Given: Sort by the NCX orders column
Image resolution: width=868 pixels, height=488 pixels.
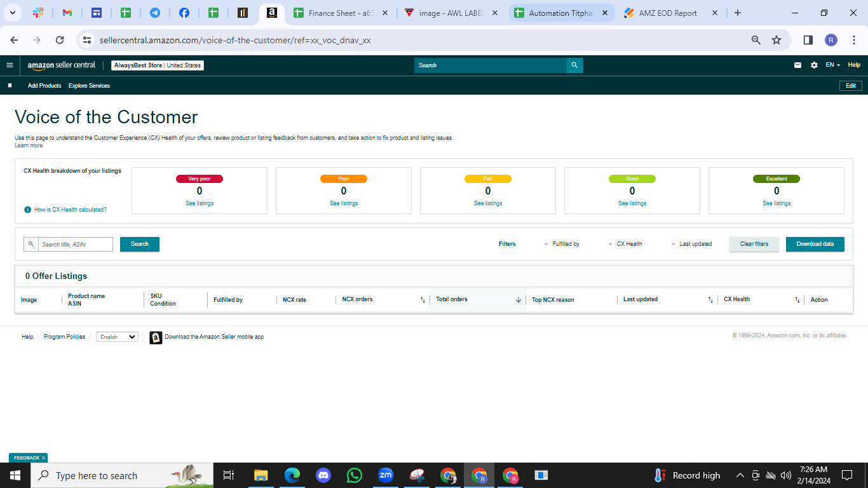Looking at the screenshot, I should tap(383, 299).
